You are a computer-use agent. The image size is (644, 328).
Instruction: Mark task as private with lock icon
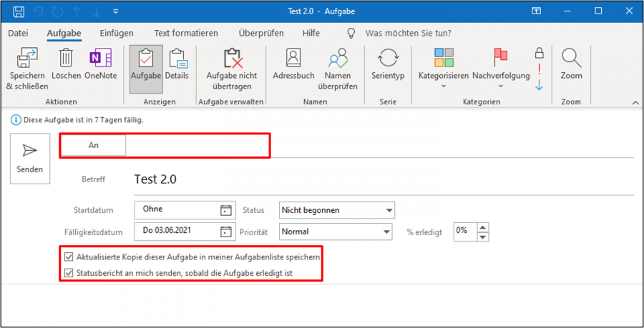click(540, 52)
